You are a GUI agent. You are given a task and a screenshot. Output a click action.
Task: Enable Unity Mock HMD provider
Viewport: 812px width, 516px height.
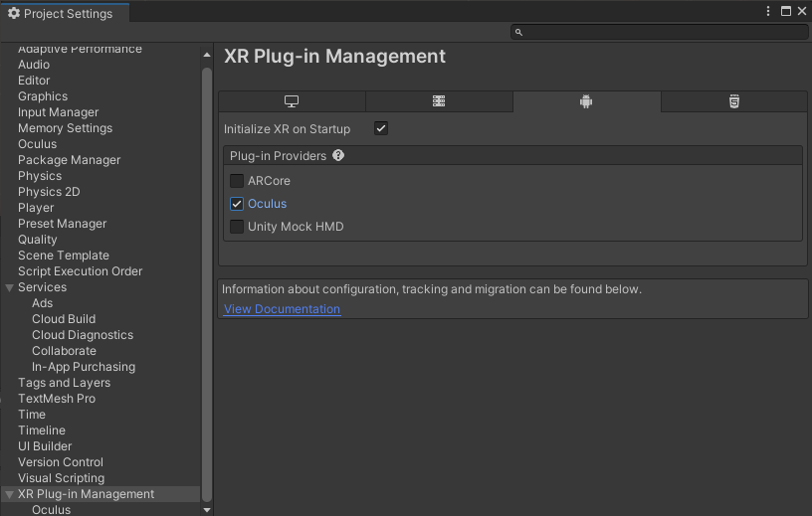[237, 226]
